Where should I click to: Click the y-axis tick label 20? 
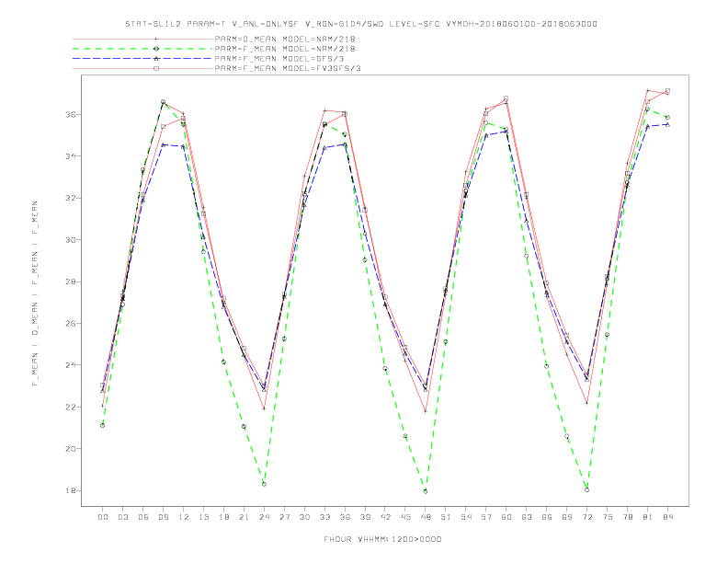point(71,449)
